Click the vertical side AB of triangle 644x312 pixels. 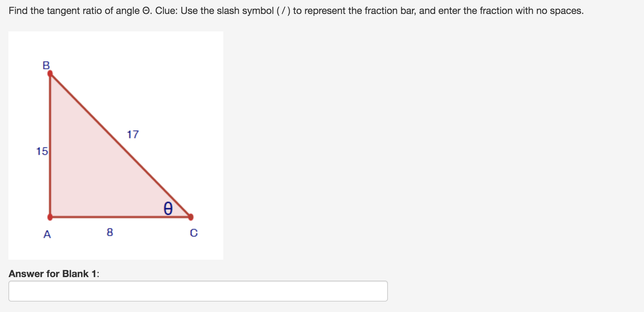click(50, 145)
